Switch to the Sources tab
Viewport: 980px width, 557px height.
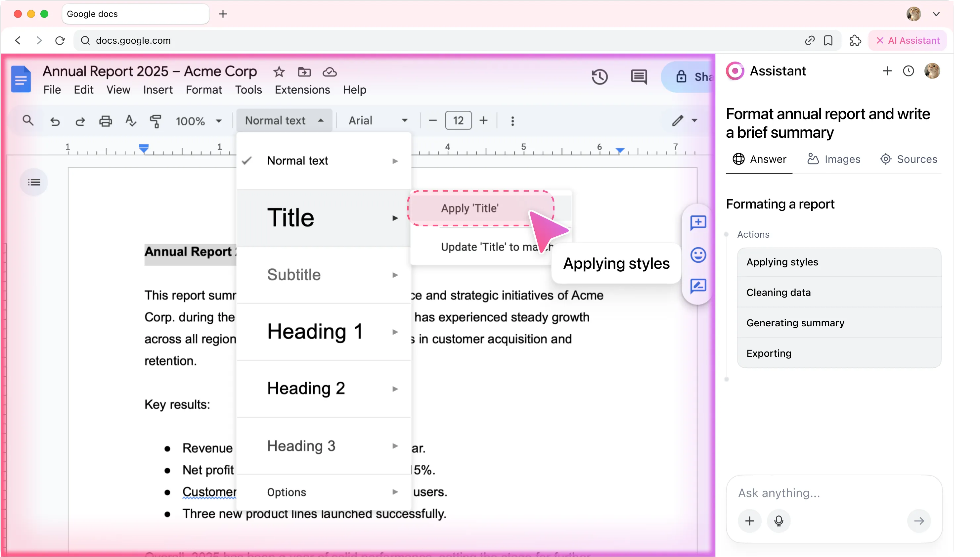(909, 159)
